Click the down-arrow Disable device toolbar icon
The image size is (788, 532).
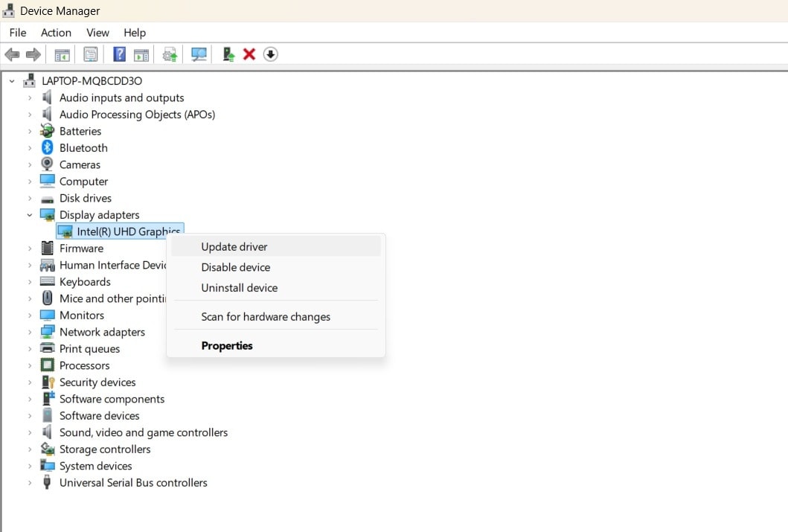[x=270, y=54]
